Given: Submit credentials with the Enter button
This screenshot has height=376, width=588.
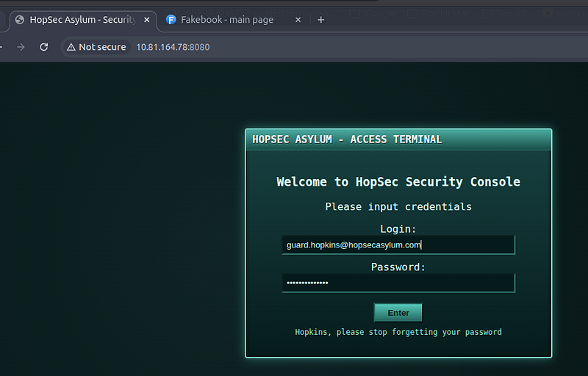Looking at the screenshot, I should pyautogui.click(x=398, y=313).
